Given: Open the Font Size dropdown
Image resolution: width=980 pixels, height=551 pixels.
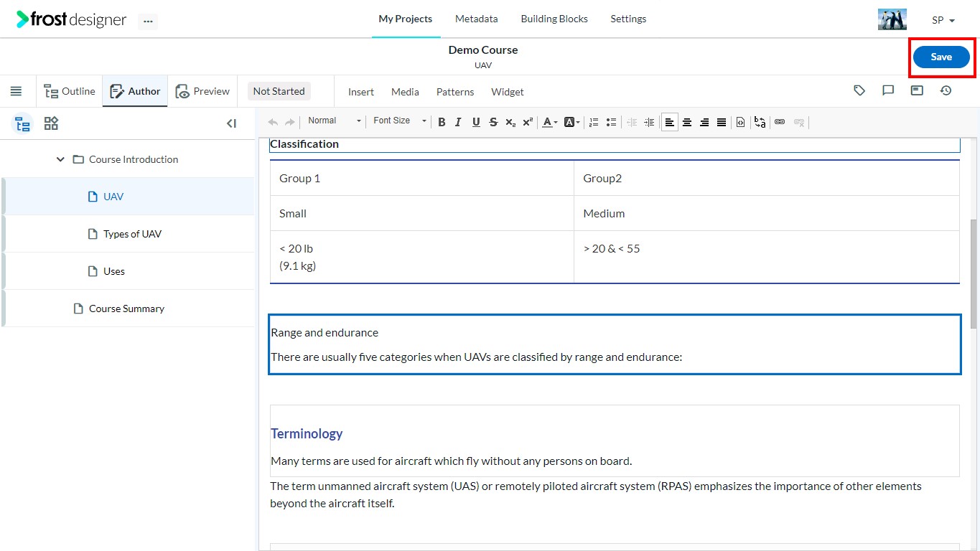Looking at the screenshot, I should [399, 121].
